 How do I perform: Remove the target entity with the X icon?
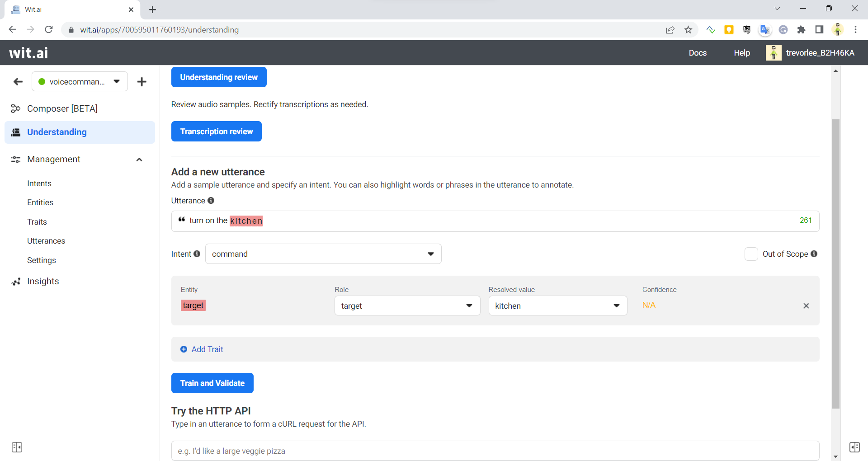click(x=807, y=306)
